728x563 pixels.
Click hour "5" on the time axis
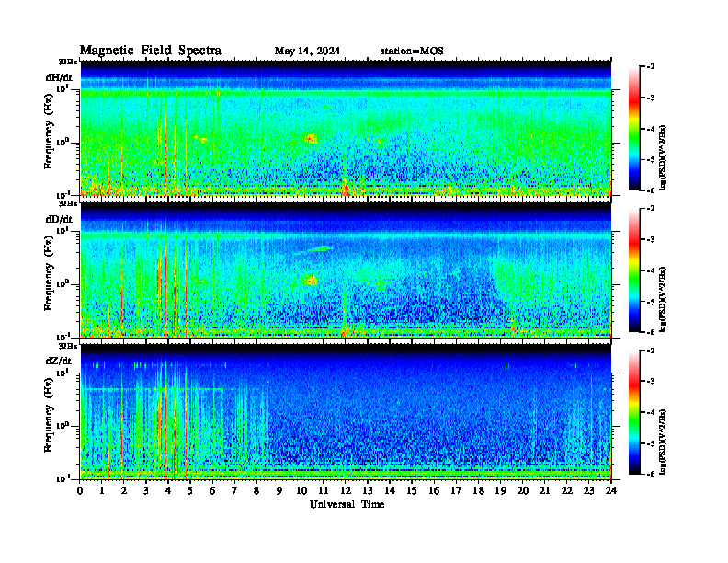pyautogui.click(x=190, y=491)
